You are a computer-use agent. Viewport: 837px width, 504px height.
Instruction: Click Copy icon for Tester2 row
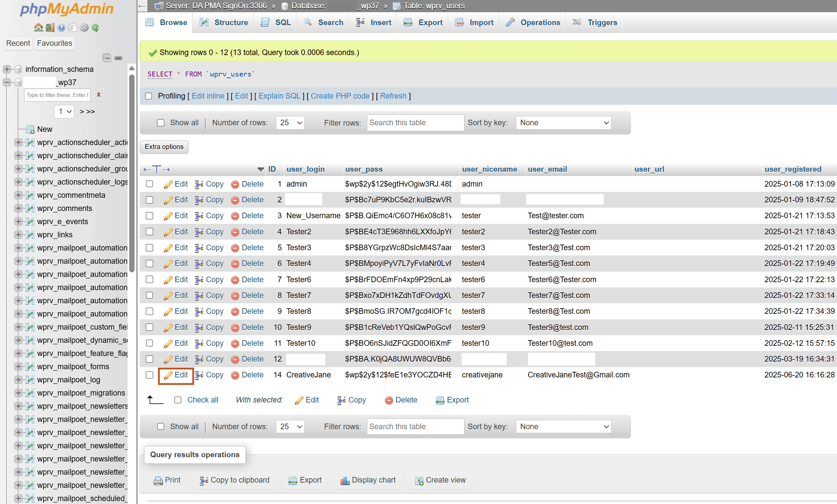[x=199, y=232]
